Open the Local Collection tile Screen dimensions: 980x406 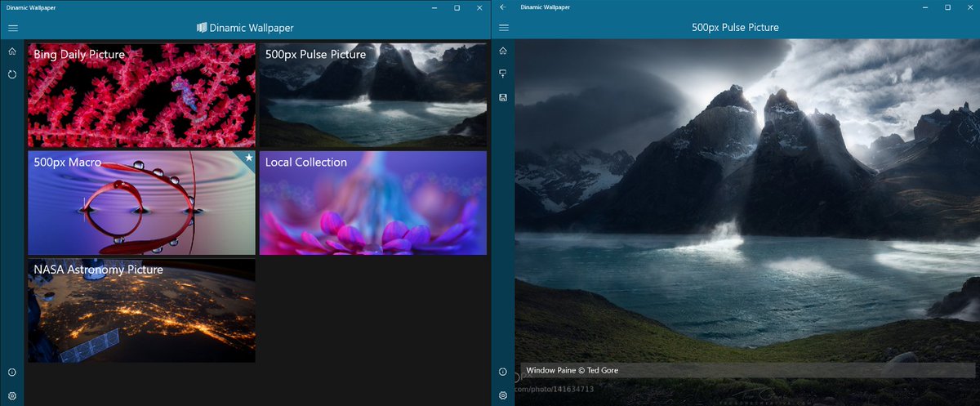point(372,203)
